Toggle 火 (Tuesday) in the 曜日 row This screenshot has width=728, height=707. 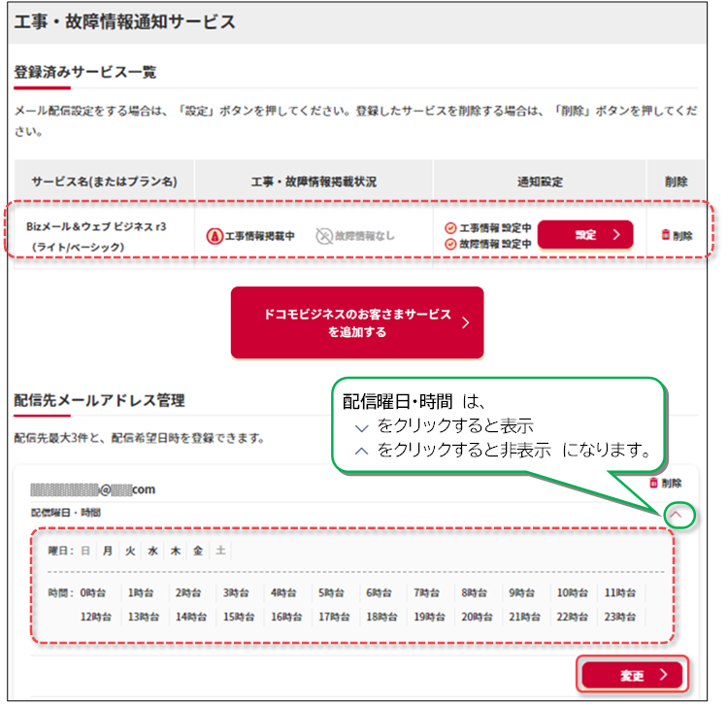pyautogui.click(x=130, y=551)
